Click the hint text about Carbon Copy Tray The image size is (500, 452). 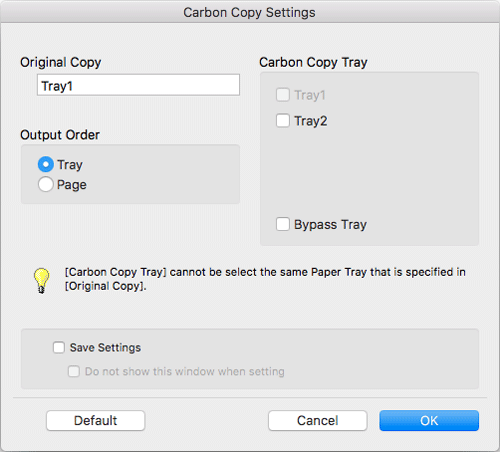[x=265, y=279]
